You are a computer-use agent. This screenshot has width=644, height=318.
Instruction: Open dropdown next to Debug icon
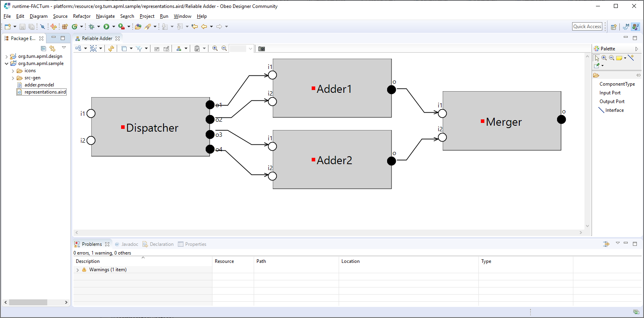(x=99, y=27)
